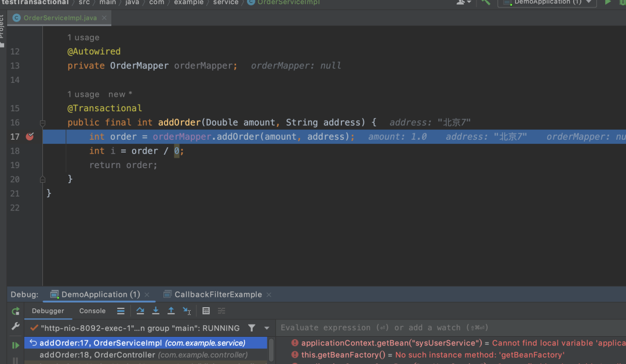Click the addOrder method name on line 16
Viewport: 626px width, 364px height.
click(x=179, y=122)
